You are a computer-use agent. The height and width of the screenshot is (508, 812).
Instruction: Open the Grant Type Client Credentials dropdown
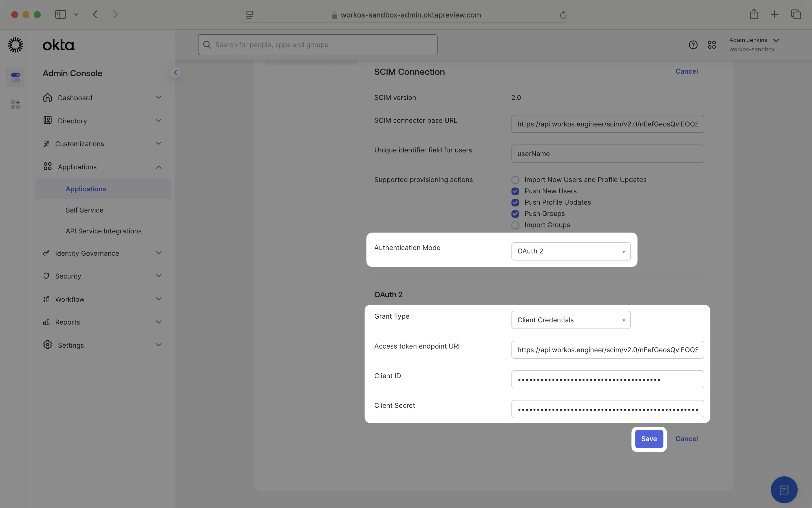point(571,320)
